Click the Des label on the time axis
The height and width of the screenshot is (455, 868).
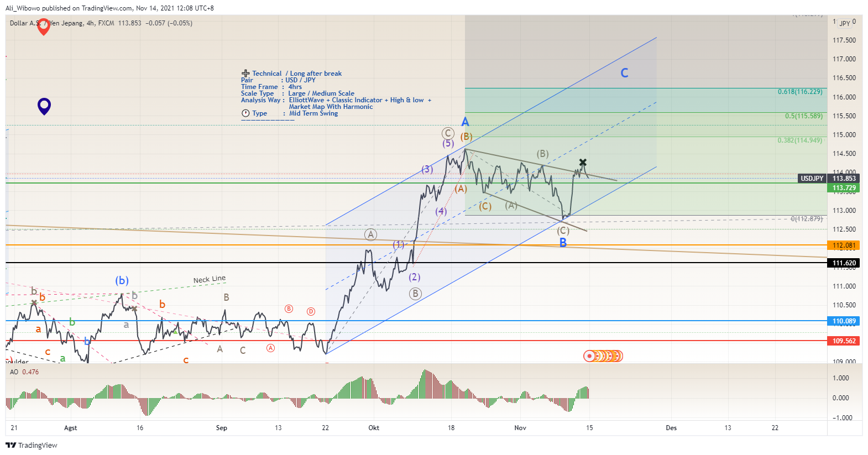671,428
